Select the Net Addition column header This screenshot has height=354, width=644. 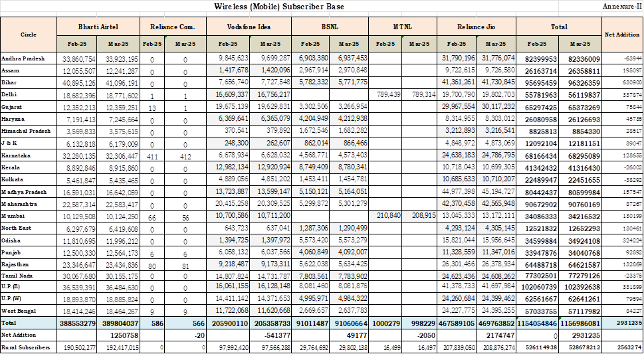point(622,35)
